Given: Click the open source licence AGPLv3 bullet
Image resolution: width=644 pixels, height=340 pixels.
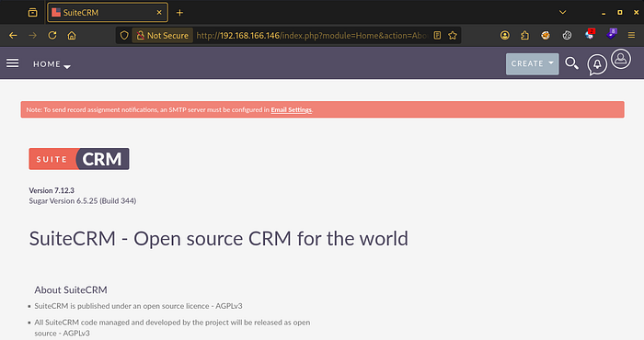Looking at the screenshot, I should pos(138,306).
